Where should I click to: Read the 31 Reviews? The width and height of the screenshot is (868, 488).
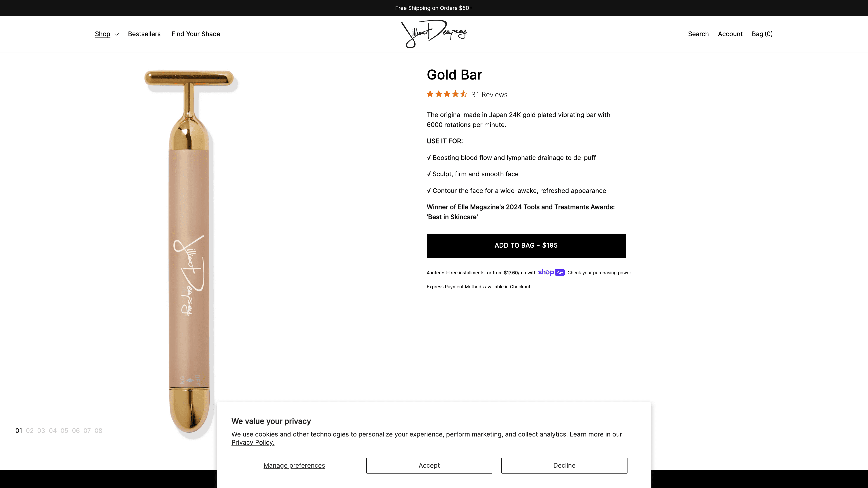tap(489, 95)
